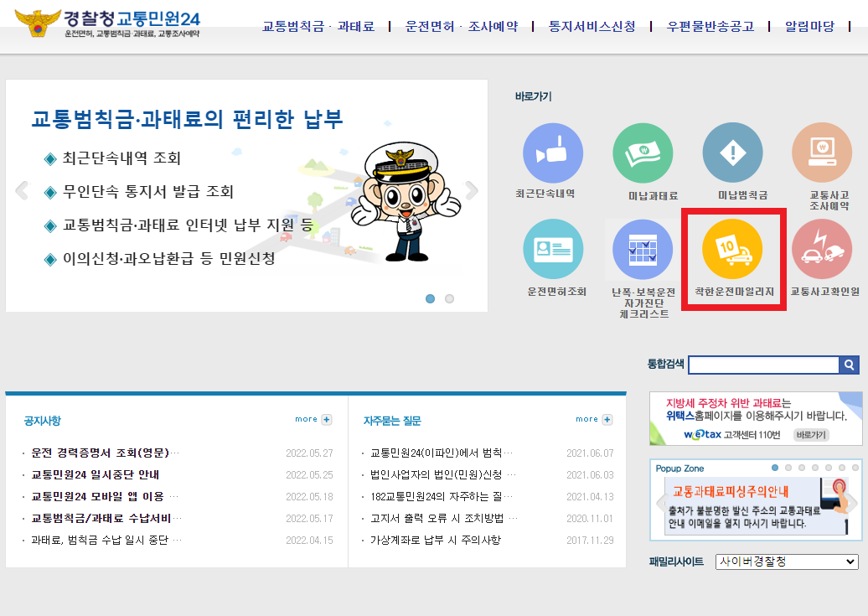Click the 최근단속내역 camera icon
Viewport: 868px width, 616px height.
553,153
